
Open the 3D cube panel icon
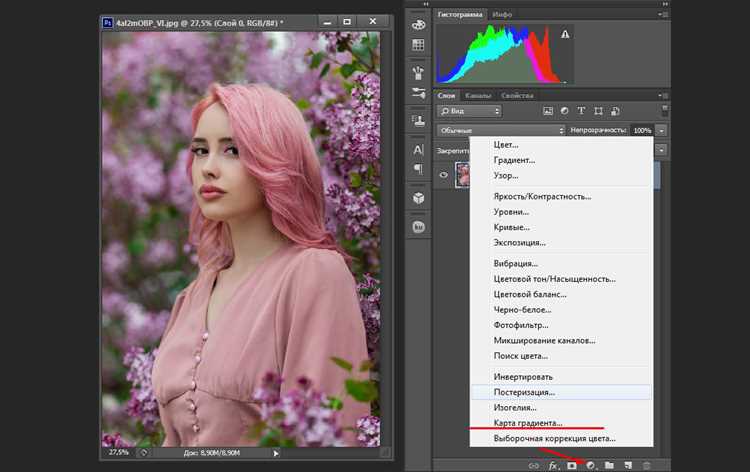pos(419,198)
